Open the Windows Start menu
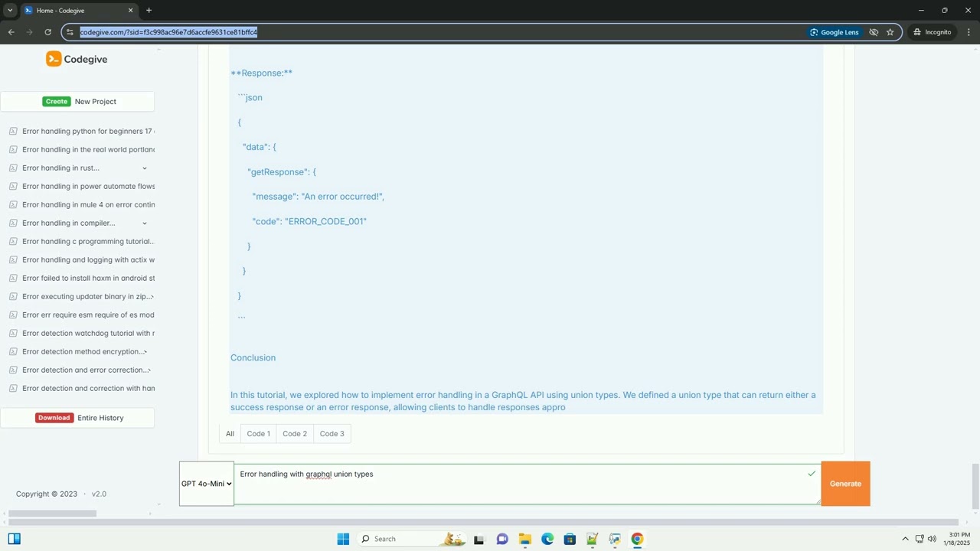This screenshot has height=551, width=980. pos(343,539)
